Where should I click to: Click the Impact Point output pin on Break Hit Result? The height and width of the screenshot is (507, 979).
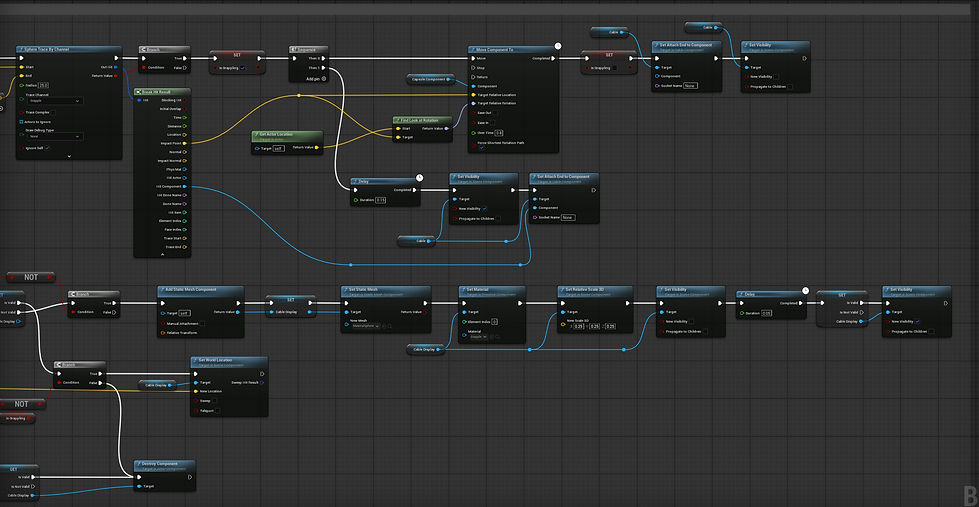185,143
